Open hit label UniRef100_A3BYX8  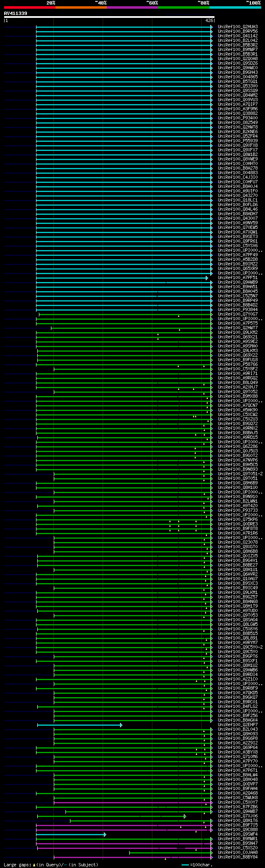[238, 752]
